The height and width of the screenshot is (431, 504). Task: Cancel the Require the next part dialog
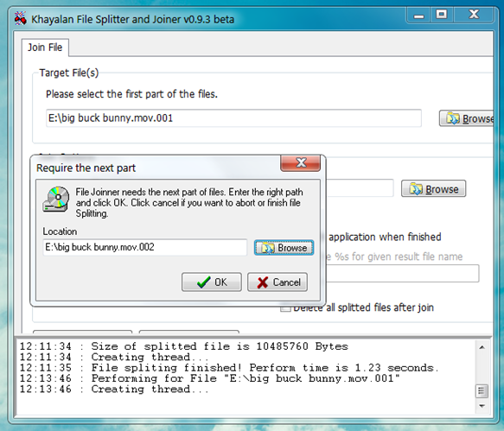[x=278, y=282]
